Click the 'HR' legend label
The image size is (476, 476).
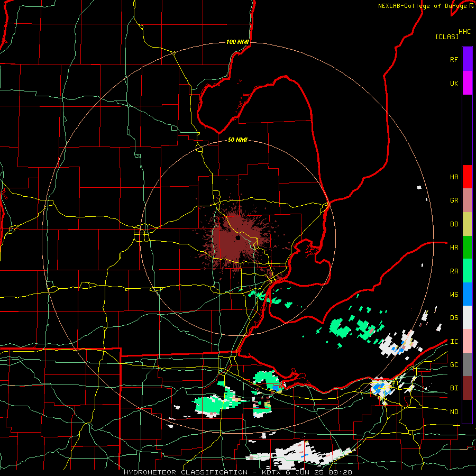click(x=454, y=248)
